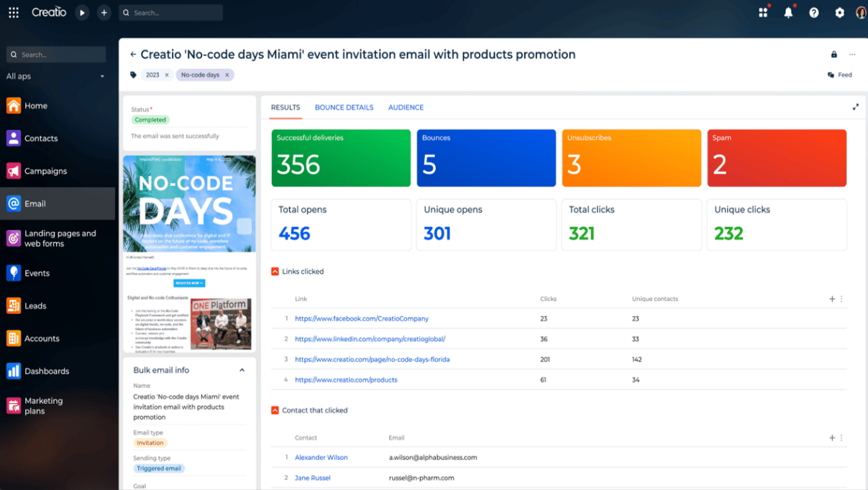Open the LinkedIn creatioglobal link

[x=370, y=339]
